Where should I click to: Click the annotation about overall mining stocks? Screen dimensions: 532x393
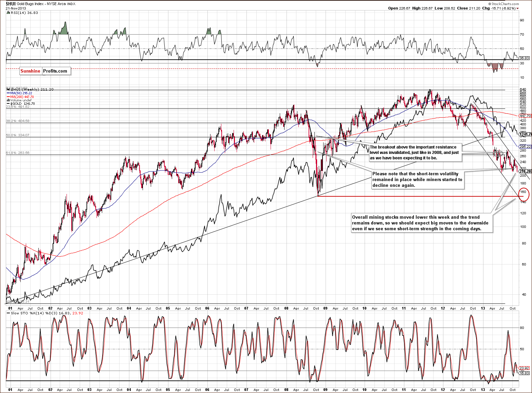pos(421,223)
